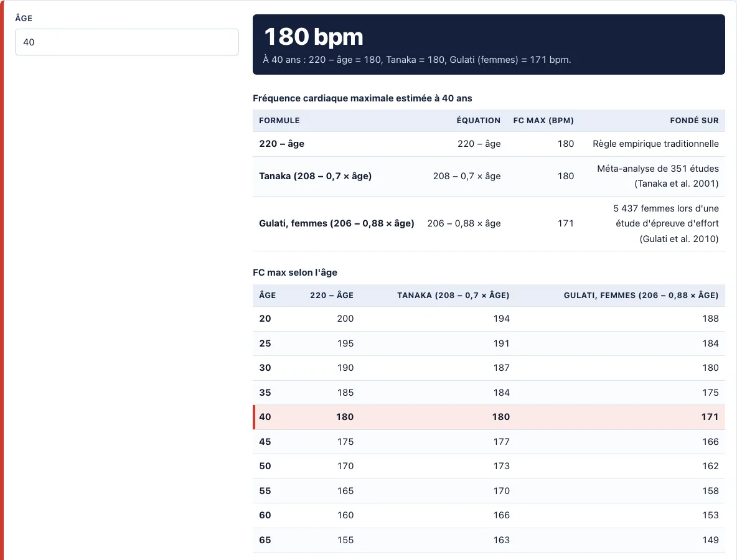737x560 pixels.
Task: Click age 20 row label
Action: coord(265,319)
